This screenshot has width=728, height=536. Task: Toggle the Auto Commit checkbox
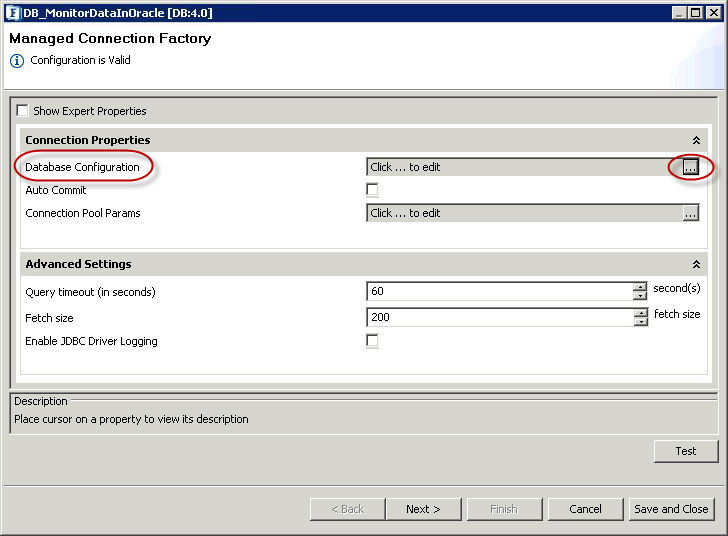[x=372, y=190]
